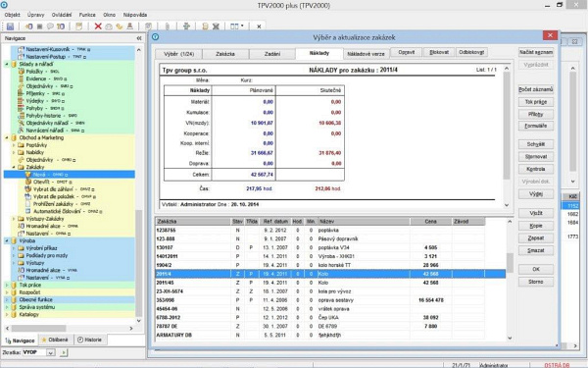The width and height of the screenshot is (588, 368).
Task: Switch to the Zakázka tab
Action: [225, 54]
